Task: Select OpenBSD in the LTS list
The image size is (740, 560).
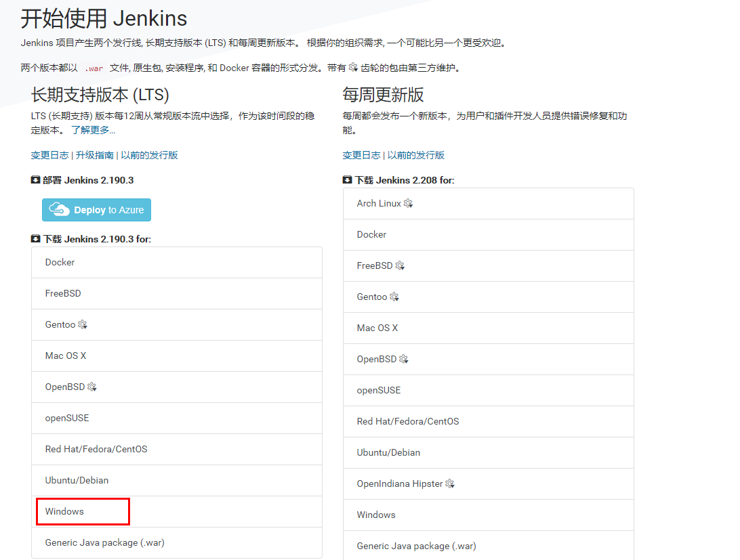Action: click(x=177, y=387)
